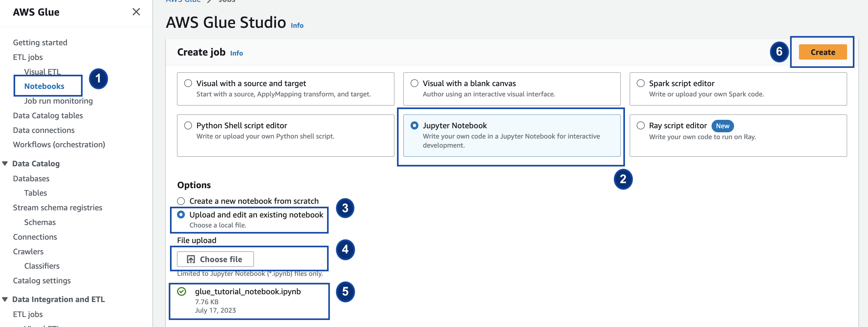Choose the Spark script editor radio button
The width and height of the screenshot is (868, 327).
click(640, 83)
